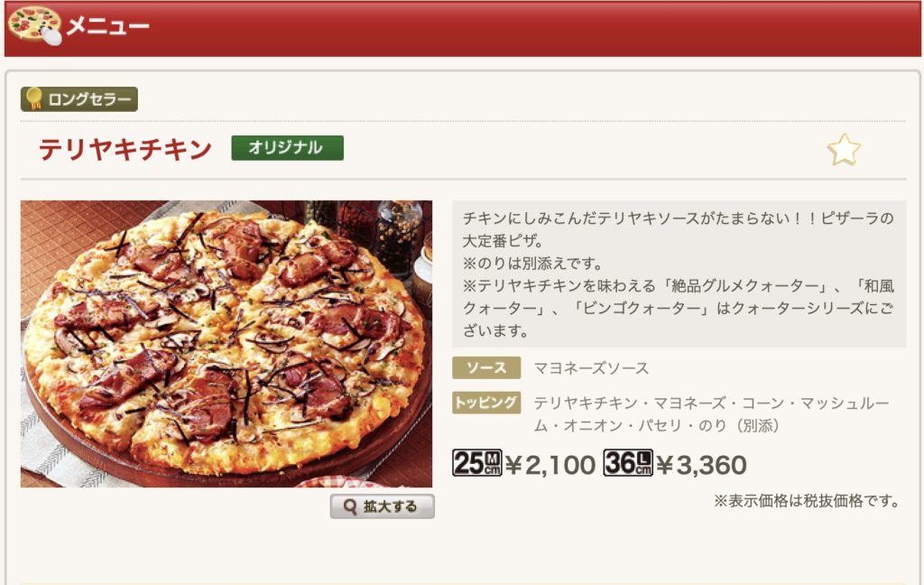The image size is (924, 585).
Task: Click the トッピング label tag
Action: [x=486, y=403]
